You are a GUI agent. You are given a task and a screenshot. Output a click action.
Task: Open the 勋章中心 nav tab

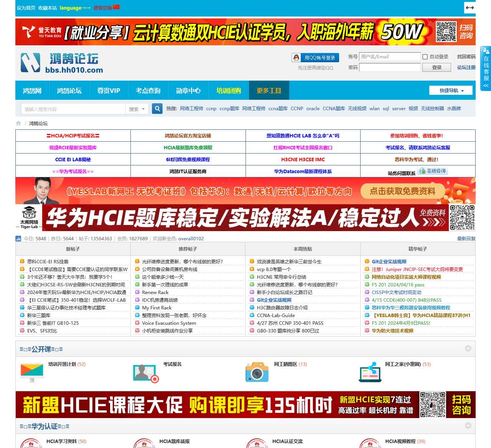tap(188, 91)
